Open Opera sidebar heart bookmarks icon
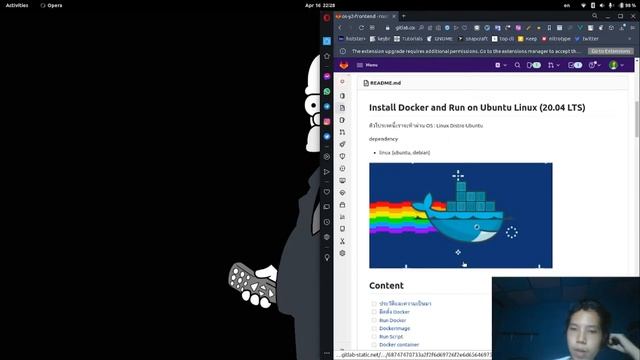Screen dimensions: 640x360 (327, 192)
